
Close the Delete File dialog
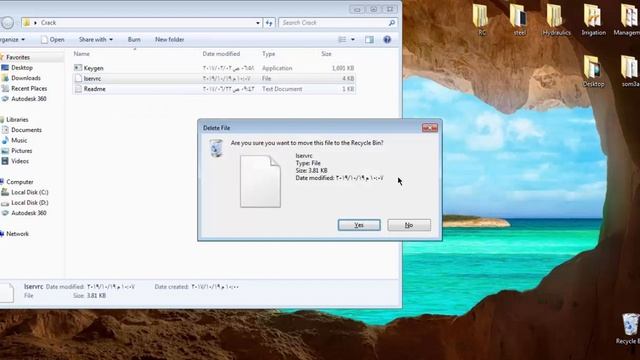tap(429, 128)
